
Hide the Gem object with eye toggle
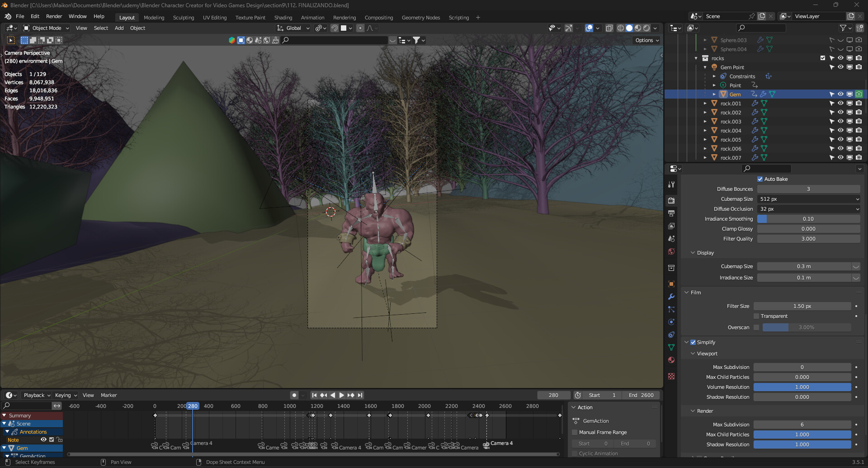(840, 94)
